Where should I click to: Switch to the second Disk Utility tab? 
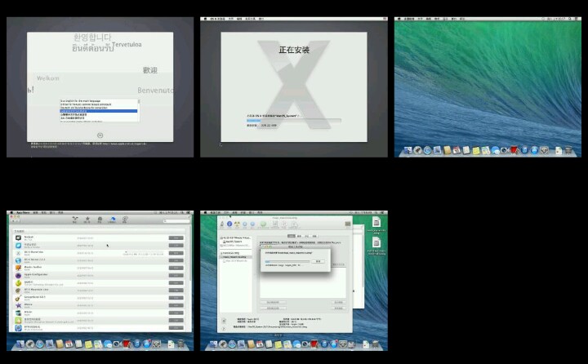pos(299,236)
